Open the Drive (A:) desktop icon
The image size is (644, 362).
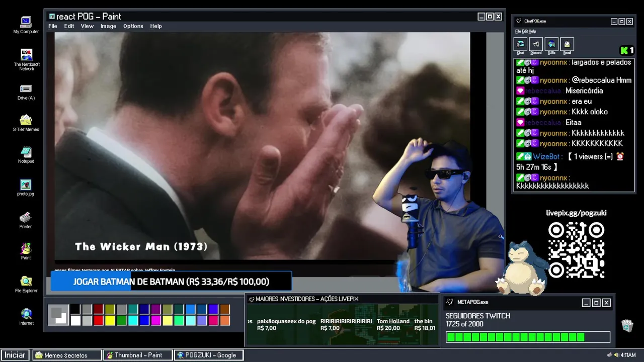pyautogui.click(x=26, y=92)
